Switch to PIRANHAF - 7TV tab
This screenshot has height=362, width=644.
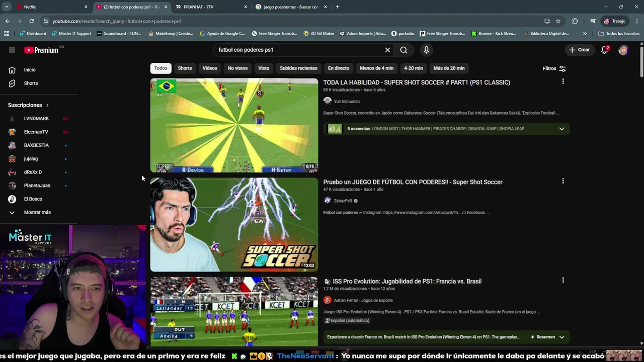[x=211, y=7]
